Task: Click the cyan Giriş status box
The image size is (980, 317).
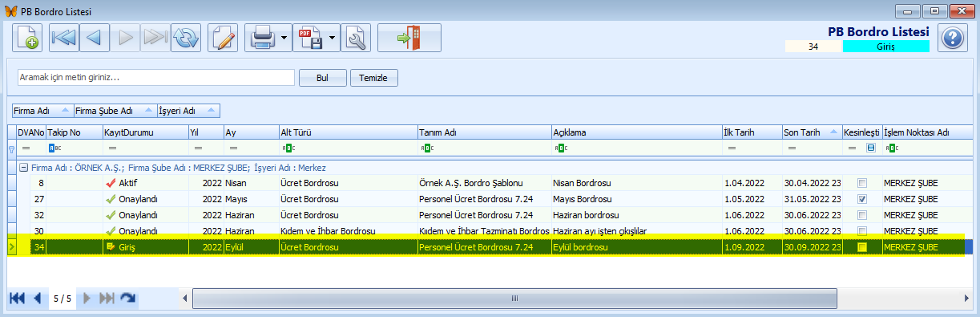Action: 885,47
